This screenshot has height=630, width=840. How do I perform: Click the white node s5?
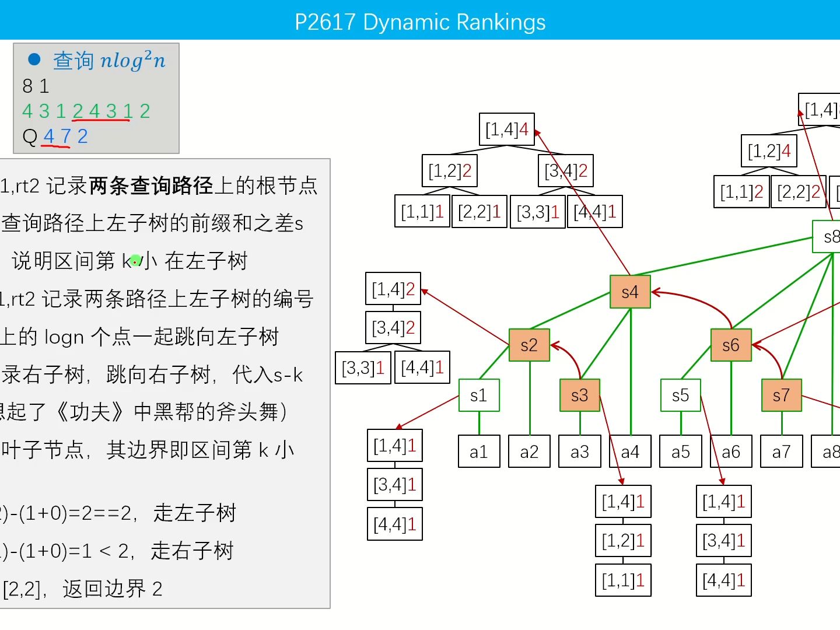[681, 395]
